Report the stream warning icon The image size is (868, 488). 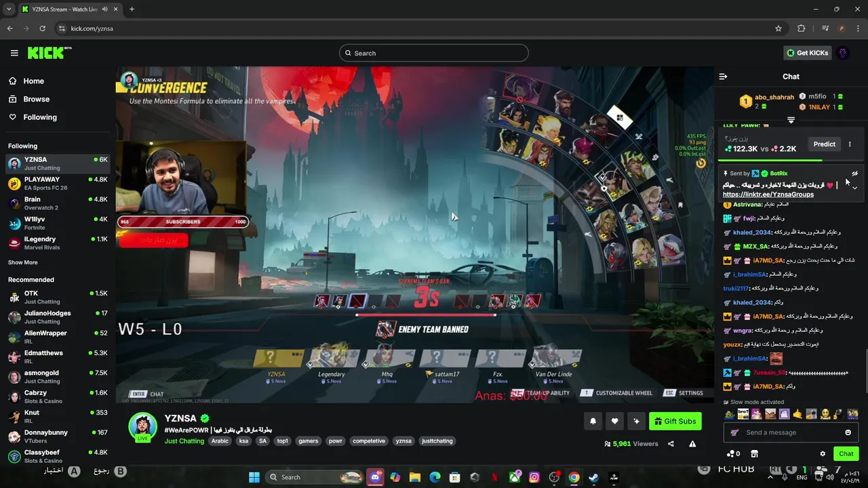click(692, 444)
